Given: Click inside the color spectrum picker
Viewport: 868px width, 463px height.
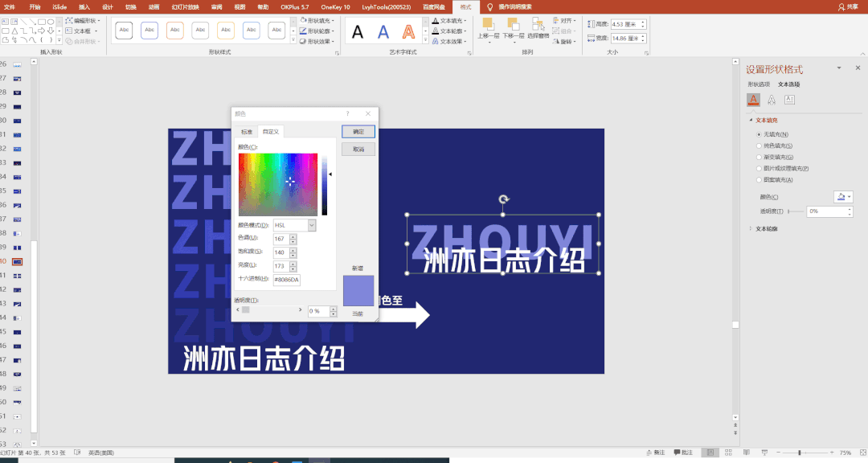Looking at the screenshot, I should click(277, 184).
